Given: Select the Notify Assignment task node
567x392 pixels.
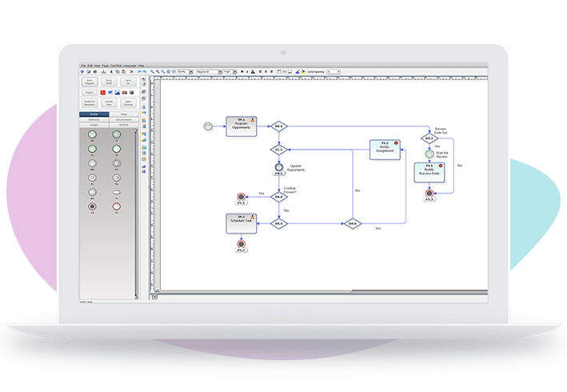Looking at the screenshot, I should pyautogui.click(x=385, y=150).
